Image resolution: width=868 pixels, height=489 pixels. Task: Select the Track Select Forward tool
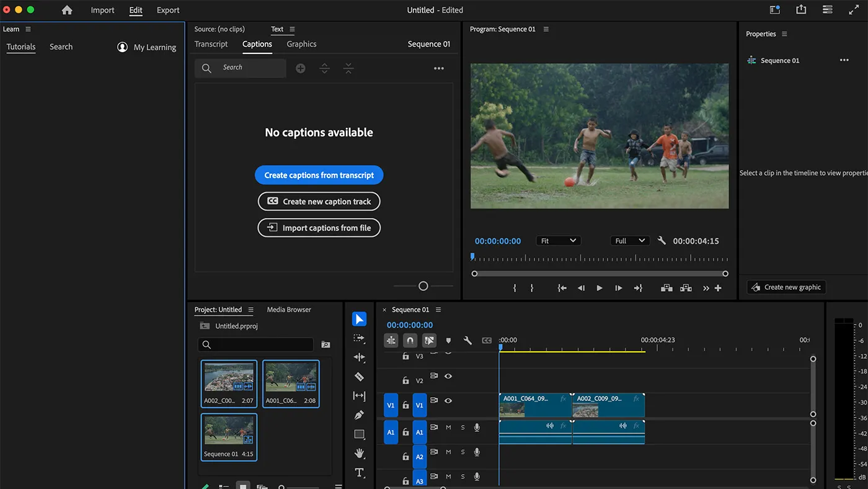click(360, 338)
